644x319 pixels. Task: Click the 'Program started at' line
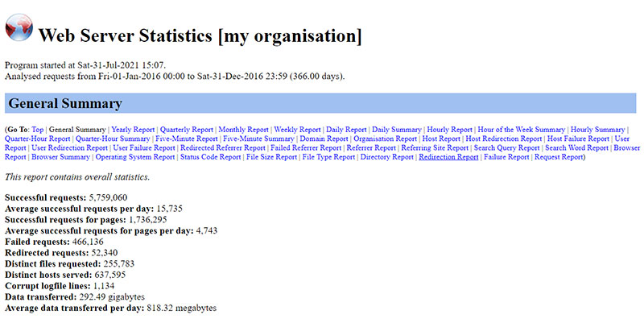(85, 65)
